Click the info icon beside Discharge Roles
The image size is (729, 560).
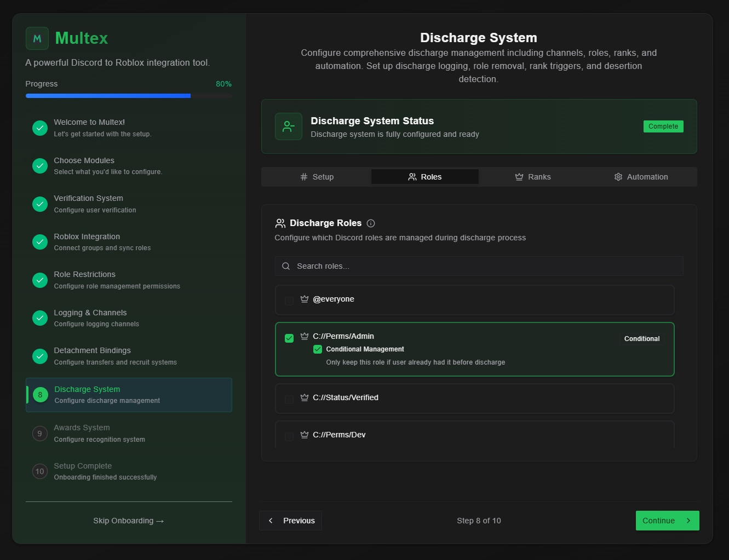(371, 223)
